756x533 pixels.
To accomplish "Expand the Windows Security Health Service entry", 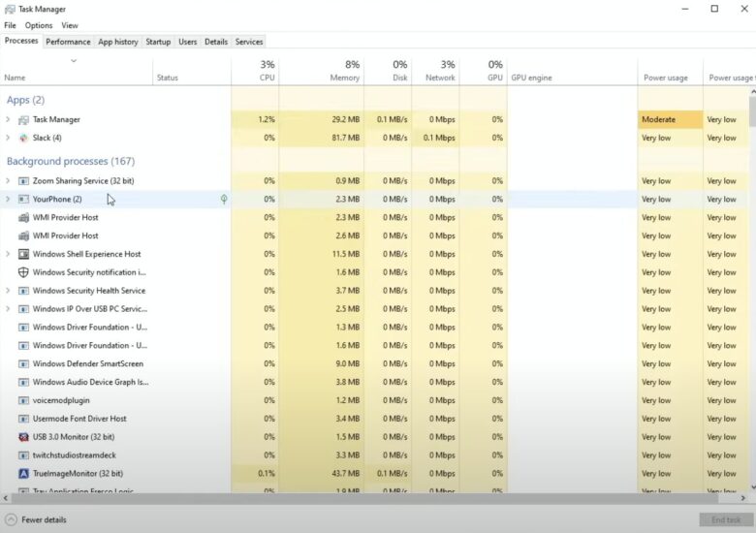I will pos(8,291).
